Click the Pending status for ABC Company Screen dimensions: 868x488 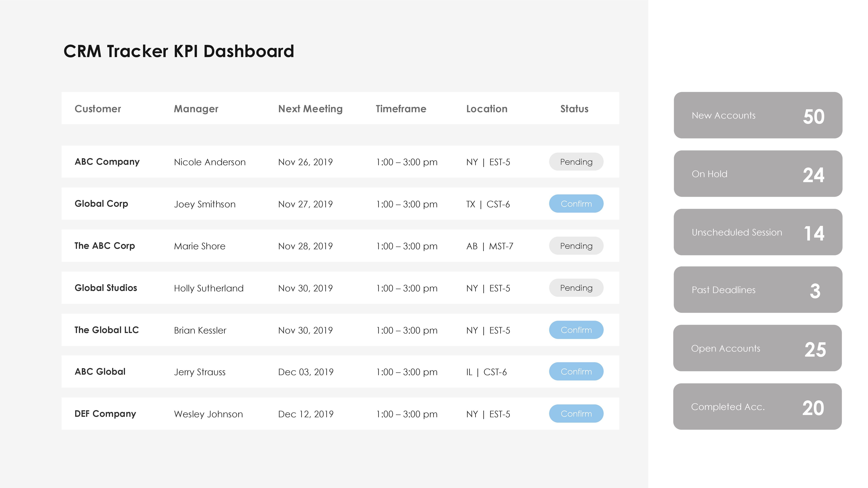576,162
